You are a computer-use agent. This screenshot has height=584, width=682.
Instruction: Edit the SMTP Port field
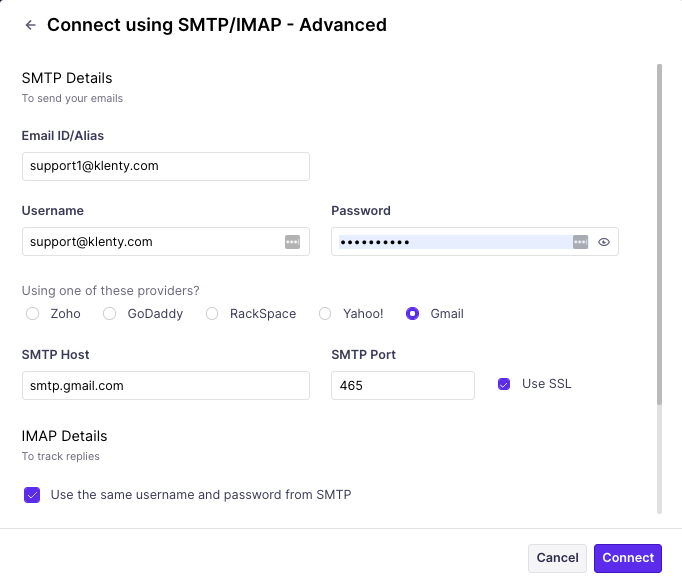coord(402,386)
